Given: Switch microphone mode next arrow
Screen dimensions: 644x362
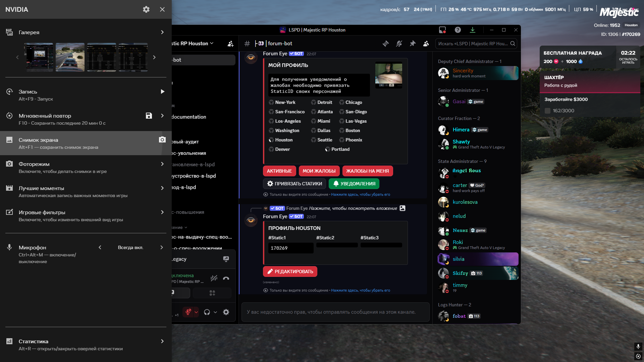Looking at the screenshot, I should 162,247.
